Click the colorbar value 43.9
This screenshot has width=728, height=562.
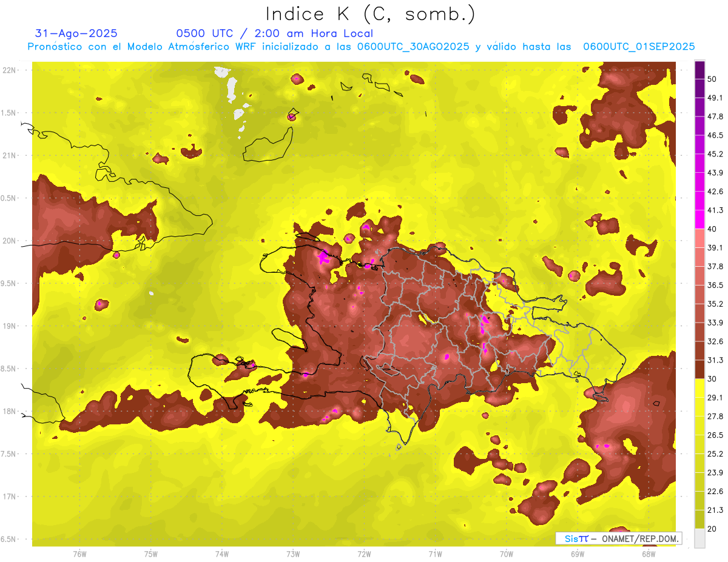click(x=715, y=173)
